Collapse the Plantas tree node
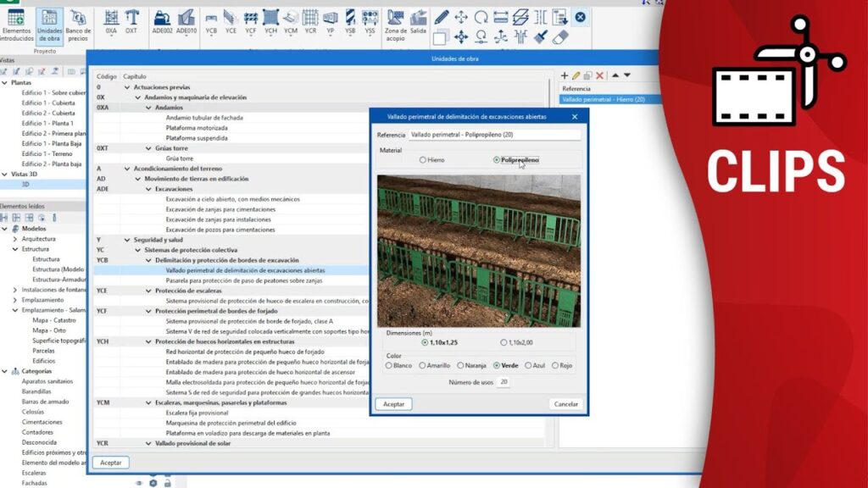 (x=4, y=83)
